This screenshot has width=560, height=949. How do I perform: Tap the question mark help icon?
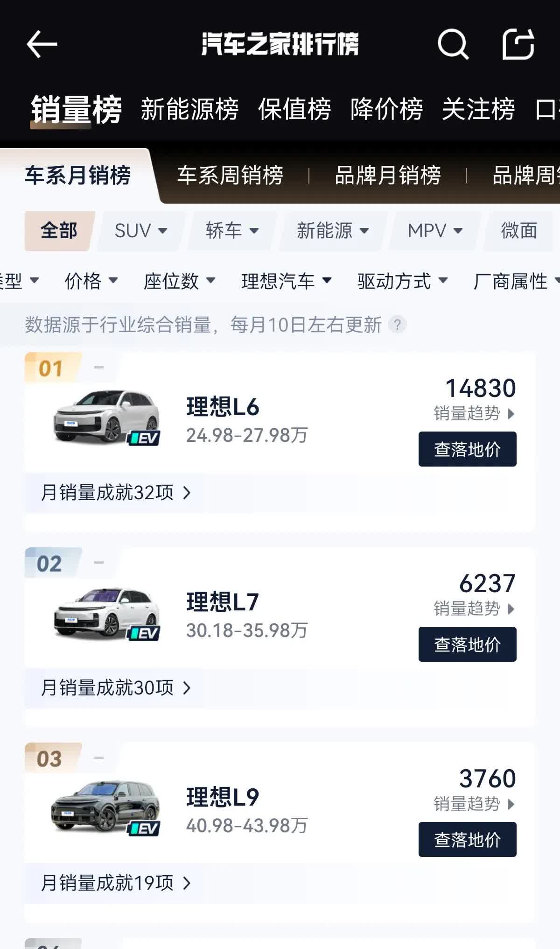[x=397, y=325]
